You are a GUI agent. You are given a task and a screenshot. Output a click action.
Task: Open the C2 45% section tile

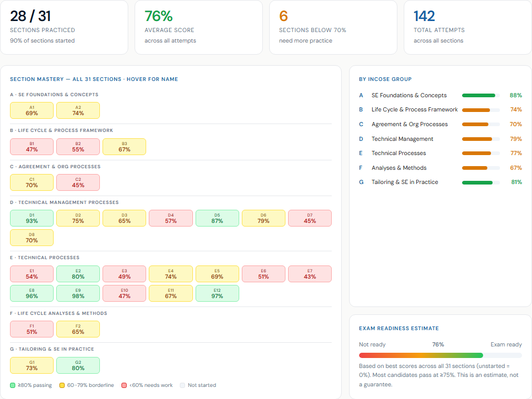pos(78,182)
